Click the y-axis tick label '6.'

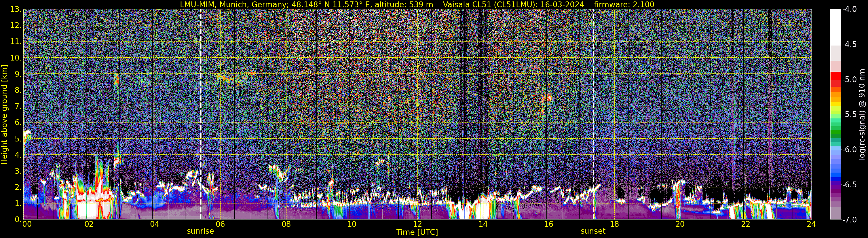(18, 123)
